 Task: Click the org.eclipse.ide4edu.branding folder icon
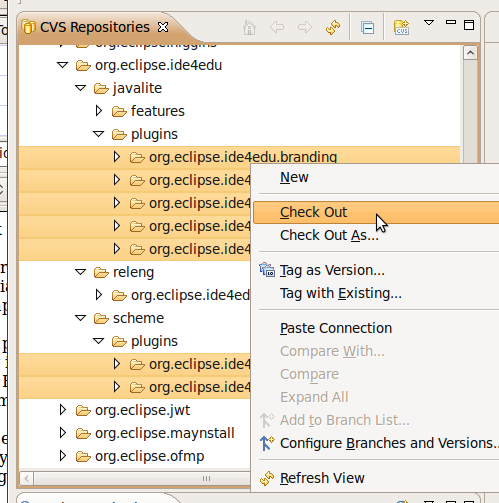[137, 158]
